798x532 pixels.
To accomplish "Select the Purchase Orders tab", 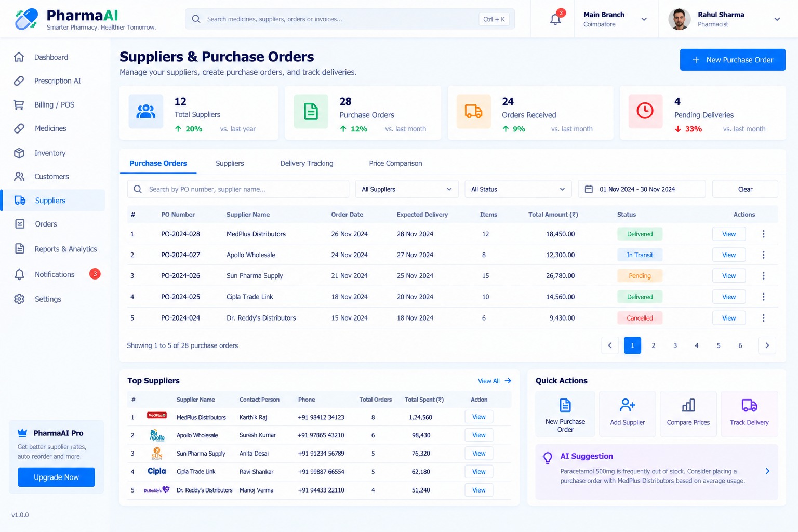I will click(x=158, y=163).
